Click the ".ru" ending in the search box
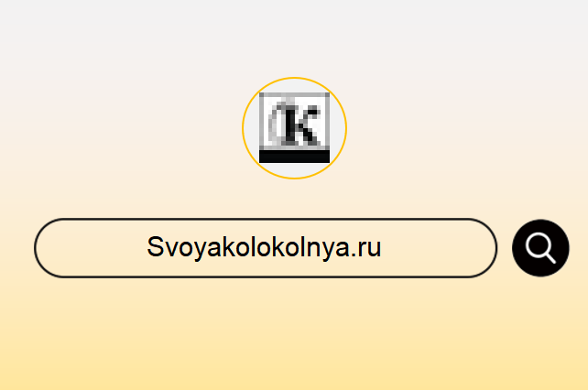This screenshot has width=588, height=390. (x=366, y=248)
